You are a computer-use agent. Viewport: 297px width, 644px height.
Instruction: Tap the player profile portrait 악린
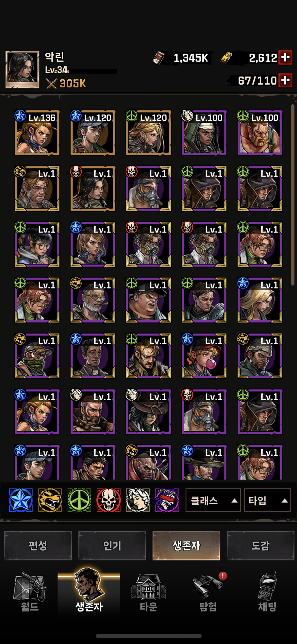22,70
